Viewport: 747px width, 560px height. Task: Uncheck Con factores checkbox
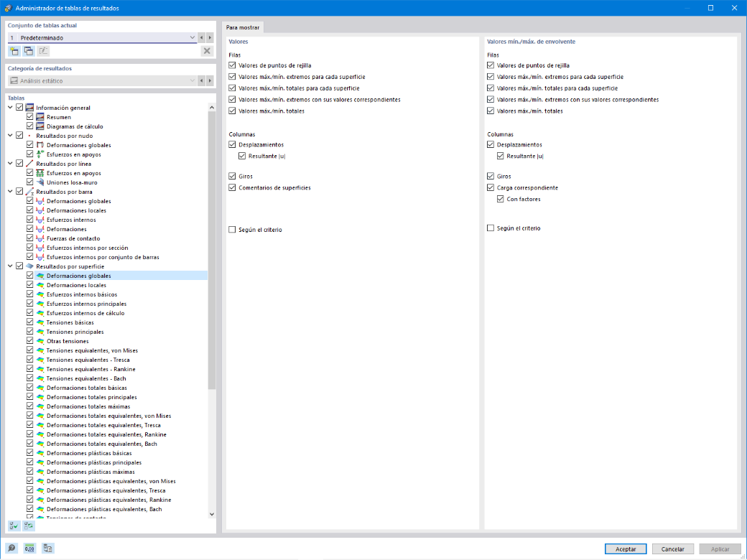500,199
